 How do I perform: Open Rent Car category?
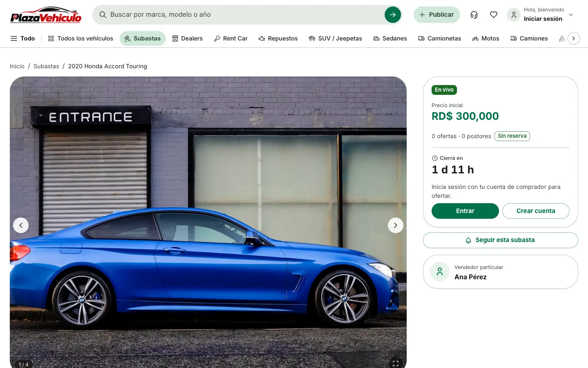[231, 38]
